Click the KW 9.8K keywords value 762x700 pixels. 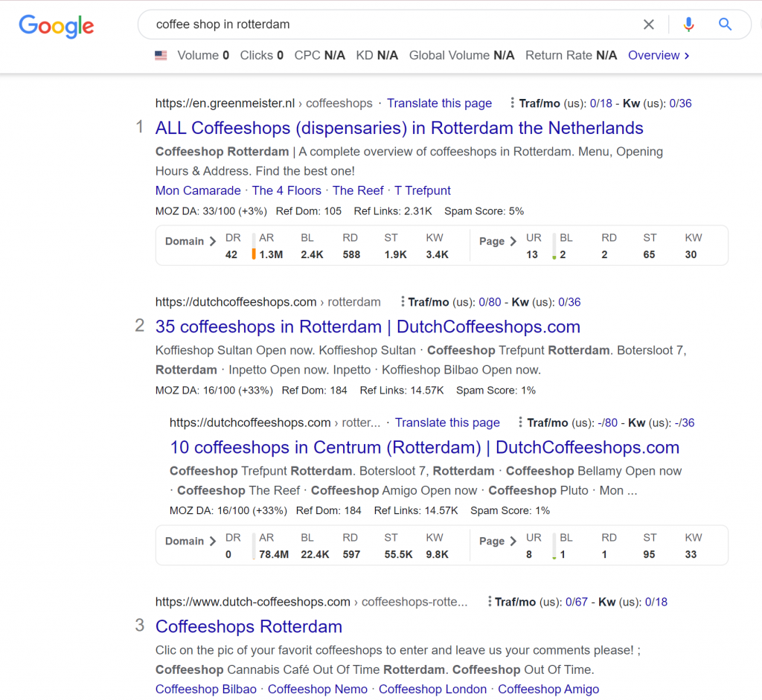pos(438,553)
